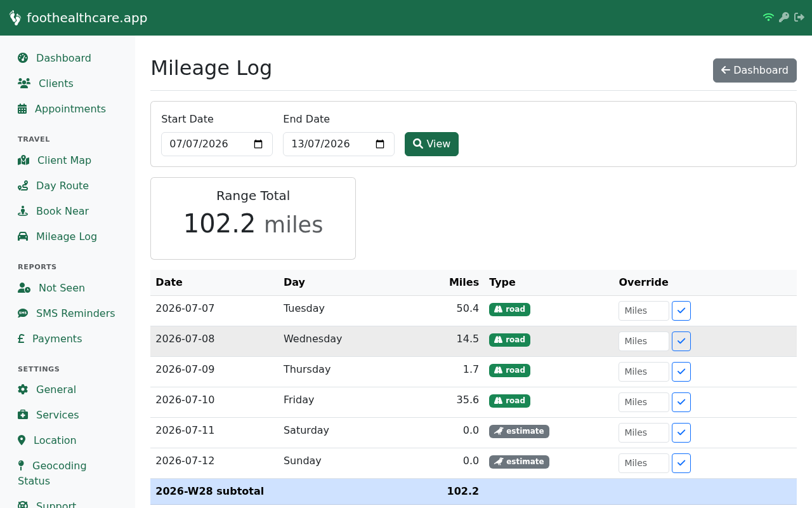Click the Range Total 102.2 miles value

point(253,224)
